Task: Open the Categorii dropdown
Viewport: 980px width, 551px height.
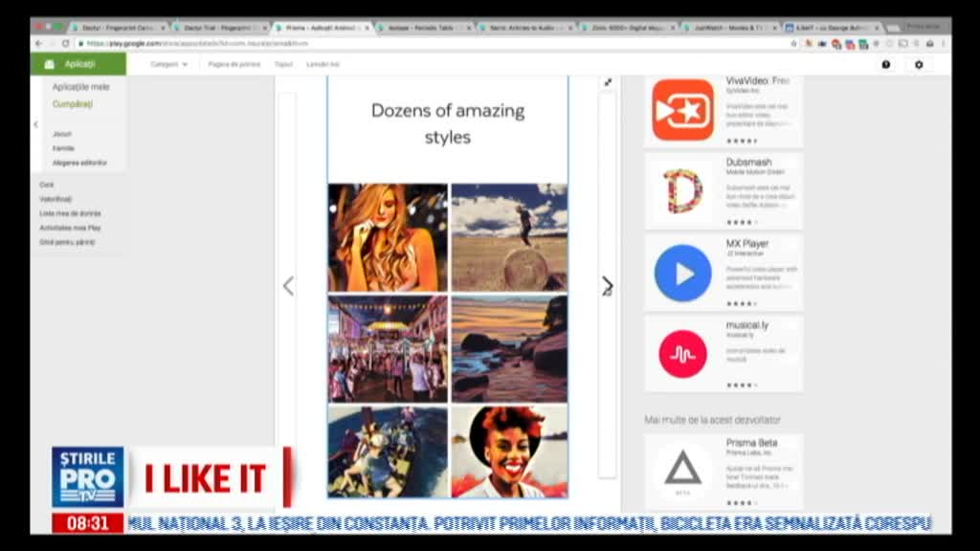Action: tap(167, 63)
